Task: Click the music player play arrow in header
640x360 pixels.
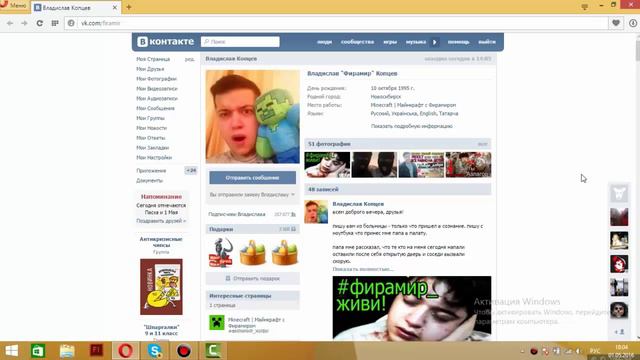Action: click(x=435, y=42)
